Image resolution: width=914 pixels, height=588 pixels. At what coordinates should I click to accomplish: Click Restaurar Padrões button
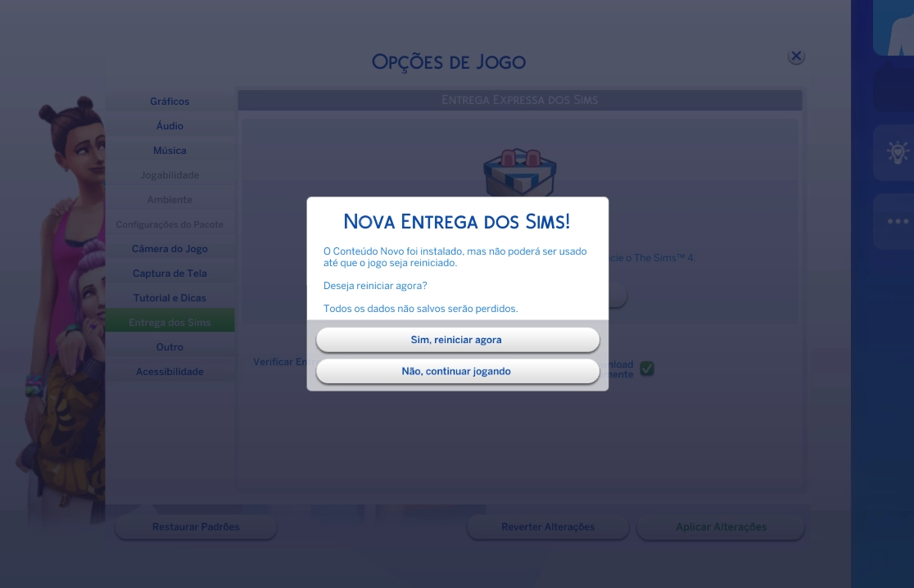pos(196,527)
